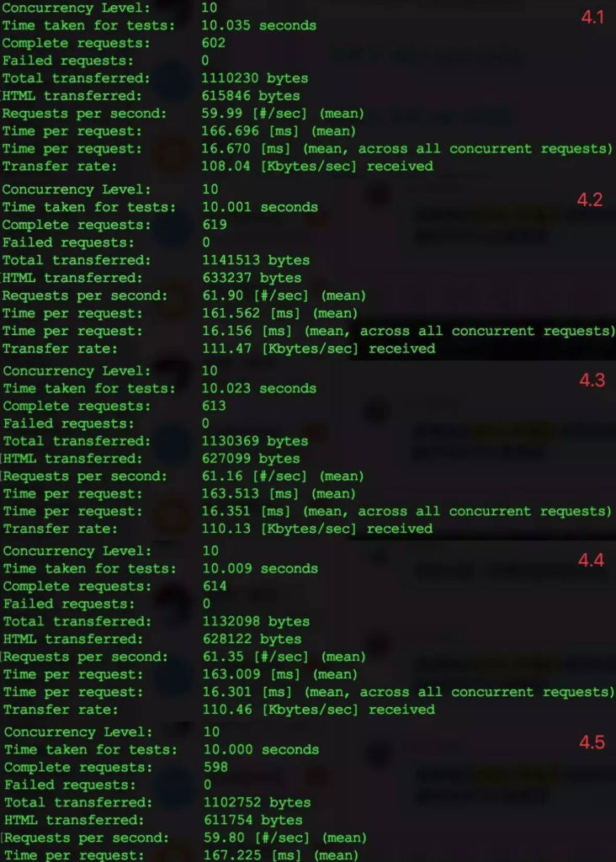The width and height of the screenshot is (616, 862).
Task: Click the red 4.1 section label
Action: [x=592, y=17]
